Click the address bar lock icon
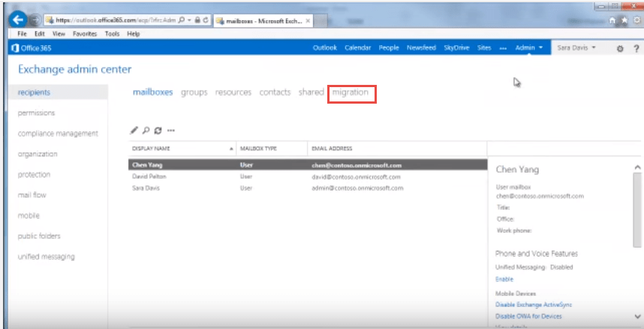 pyautogui.click(x=197, y=20)
